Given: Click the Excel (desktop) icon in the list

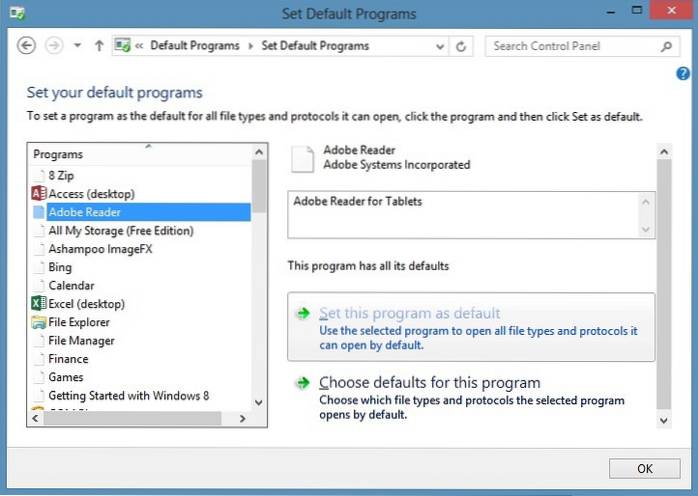Looking at the screenshot, I should click(x=39, y=304).
